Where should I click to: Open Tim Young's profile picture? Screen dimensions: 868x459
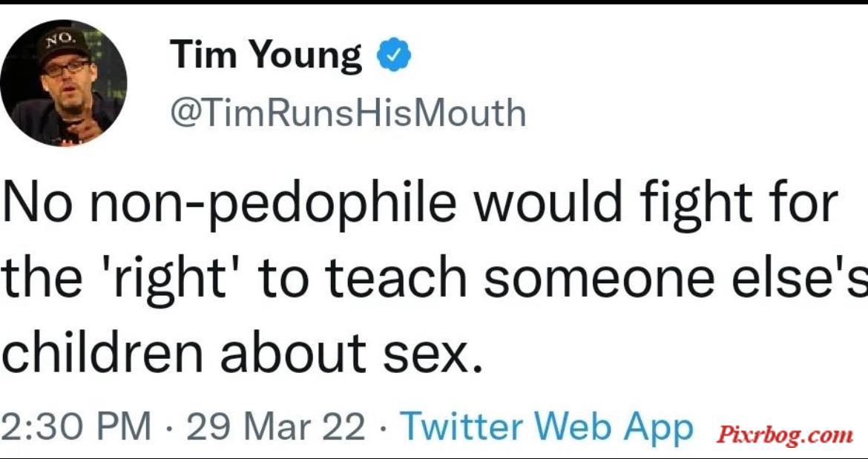63,83
